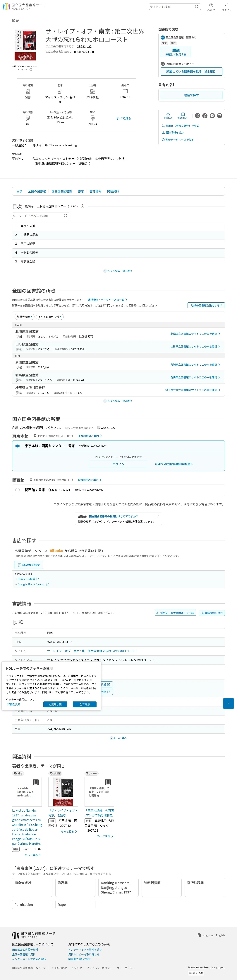Click すべて見る in the summary area
This screenshot has width=237, height=980.
(x=123, y=118)
